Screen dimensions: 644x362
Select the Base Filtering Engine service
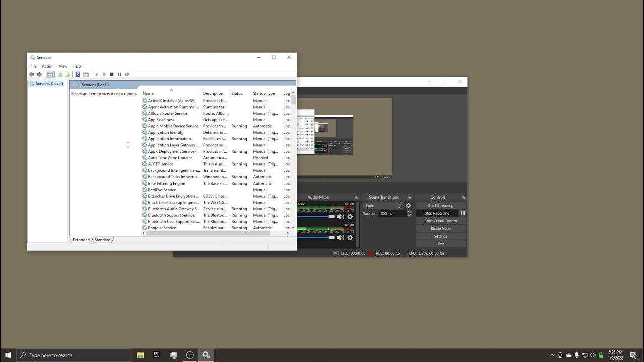[x=216, y=184]
